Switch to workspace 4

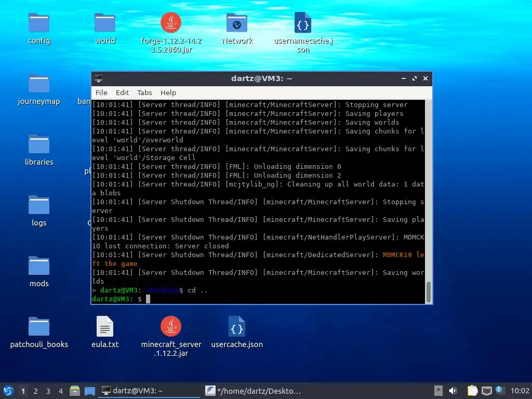tap(61, 391)
